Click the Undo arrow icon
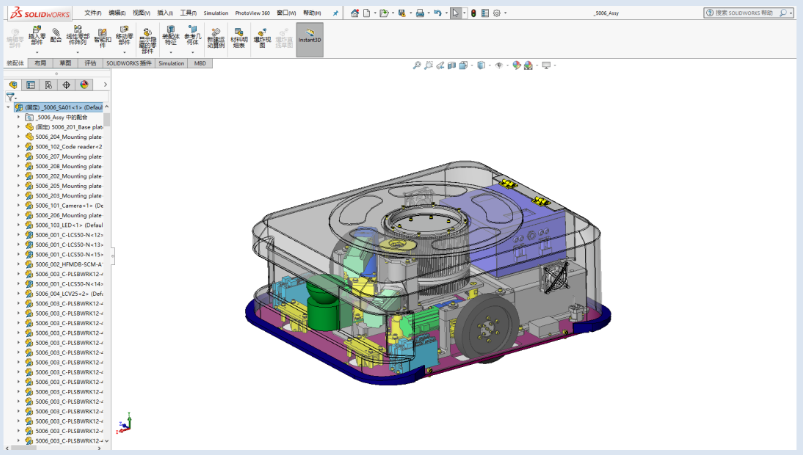The width and height of the screenshot is (803, 455). coord(437,13)
